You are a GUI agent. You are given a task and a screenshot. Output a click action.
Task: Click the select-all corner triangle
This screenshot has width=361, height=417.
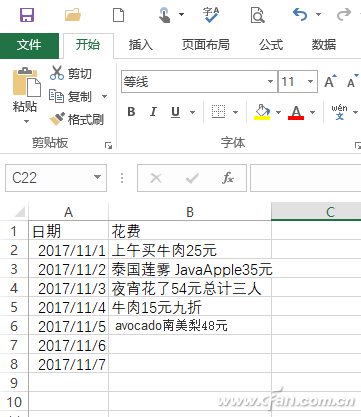19,212
